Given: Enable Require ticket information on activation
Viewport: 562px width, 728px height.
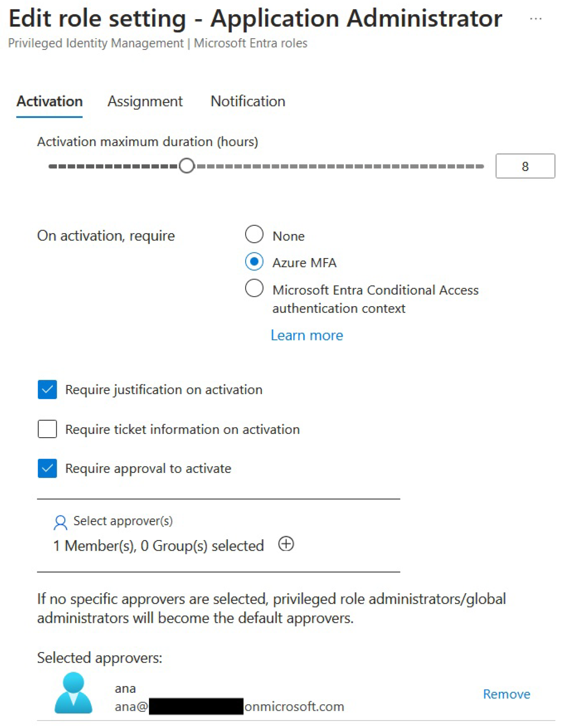Looking at the screenshot, I should click(47, 429).
